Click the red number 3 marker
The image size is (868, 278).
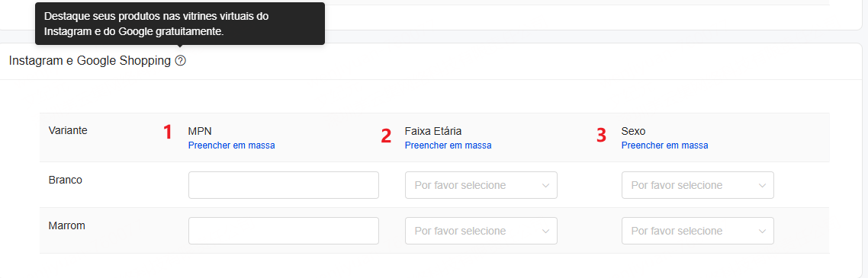click(x=601, y=136)
